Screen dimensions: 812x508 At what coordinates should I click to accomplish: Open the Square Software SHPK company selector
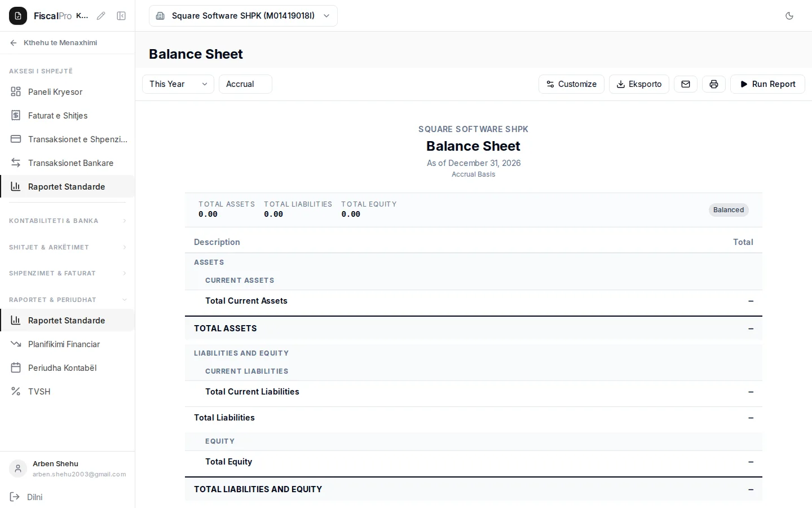[x=243, y=16]
